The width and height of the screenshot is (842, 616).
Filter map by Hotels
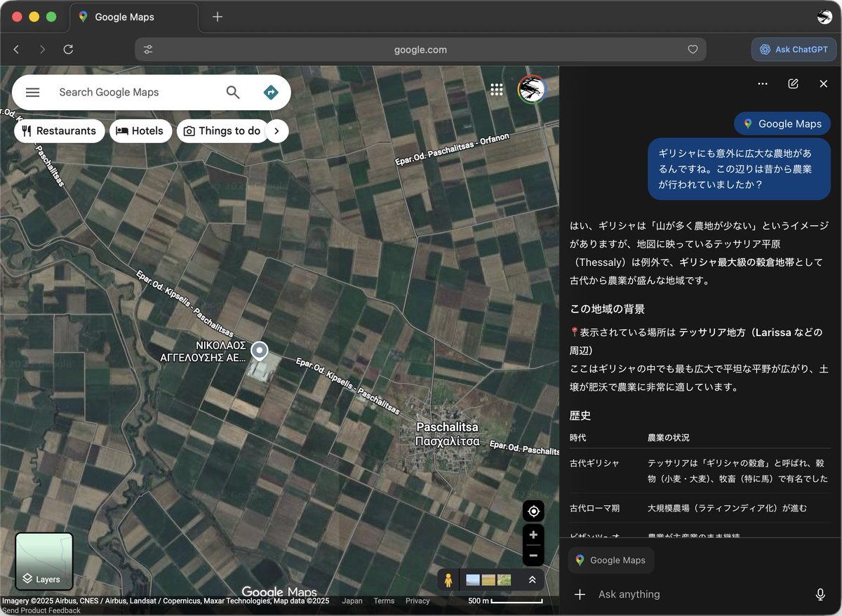[140, 131]
